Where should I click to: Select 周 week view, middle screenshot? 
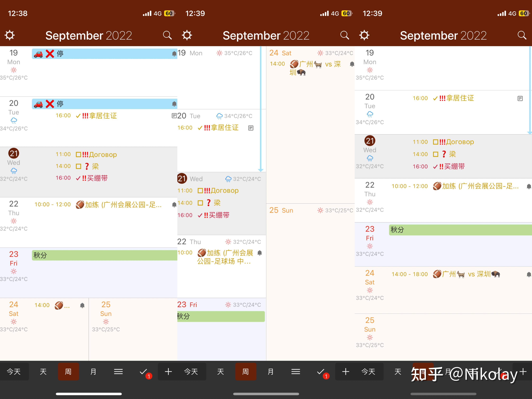pos(246,372)
